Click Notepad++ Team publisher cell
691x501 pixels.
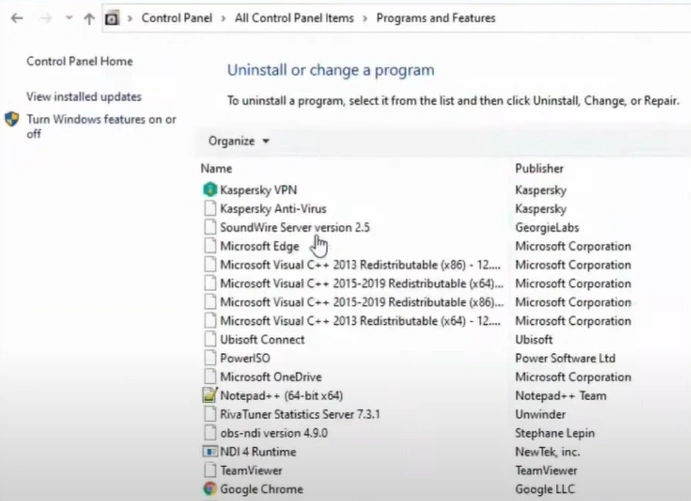561,396
